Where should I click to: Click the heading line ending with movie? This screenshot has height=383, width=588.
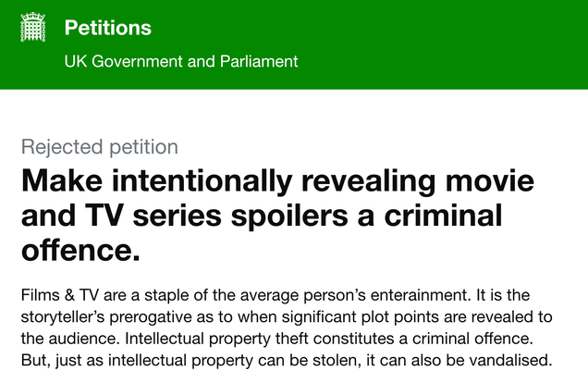point(277,181)
